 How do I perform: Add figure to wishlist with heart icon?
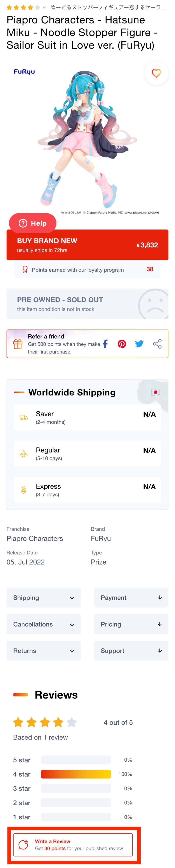pyautogui.click(x=156, y=73)
